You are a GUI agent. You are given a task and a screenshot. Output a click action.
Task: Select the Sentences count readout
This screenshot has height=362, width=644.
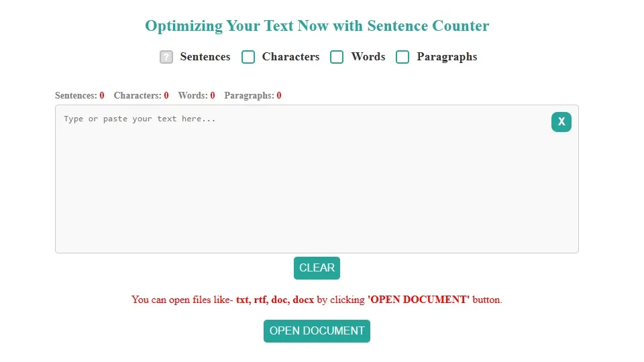[x=80, y=96]
